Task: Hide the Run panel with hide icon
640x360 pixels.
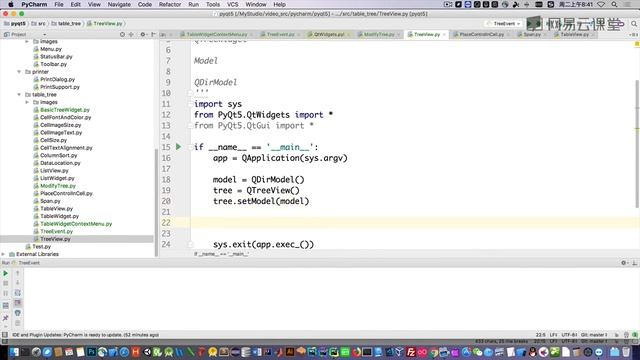Action: [x=634, y=263]
